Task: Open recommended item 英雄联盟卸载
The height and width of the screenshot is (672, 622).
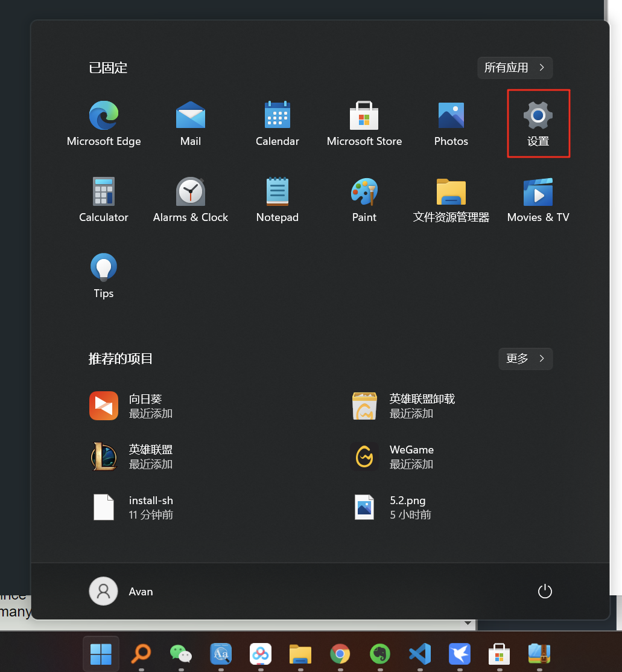Action: [x=402, y=406]
